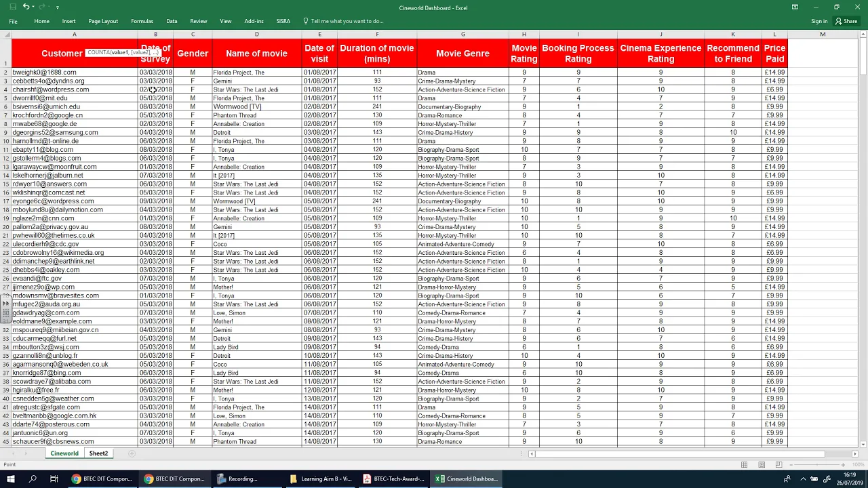Screen dimensions: 868x488
Task: Select cell schaucer9f@cbsnews.com
Action: (x=74, y=441)
